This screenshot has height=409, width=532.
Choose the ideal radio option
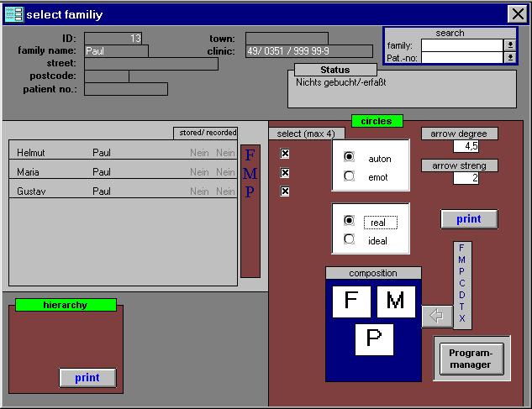[350, 239]
